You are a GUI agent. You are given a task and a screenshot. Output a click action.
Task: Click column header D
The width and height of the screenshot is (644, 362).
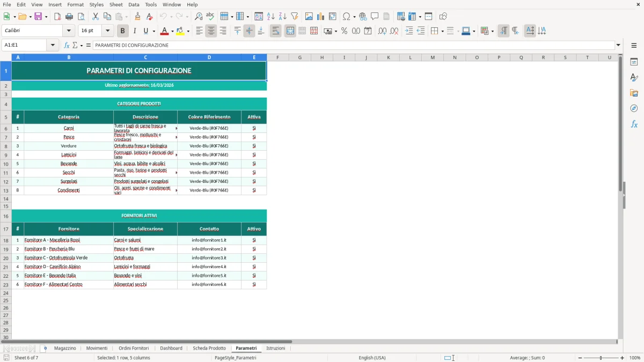tap(209, 57)
